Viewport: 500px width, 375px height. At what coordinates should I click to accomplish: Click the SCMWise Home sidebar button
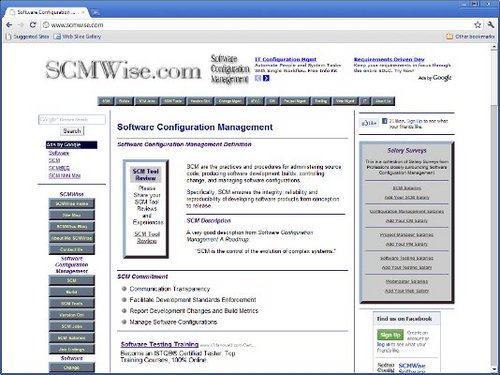[72, 204]
